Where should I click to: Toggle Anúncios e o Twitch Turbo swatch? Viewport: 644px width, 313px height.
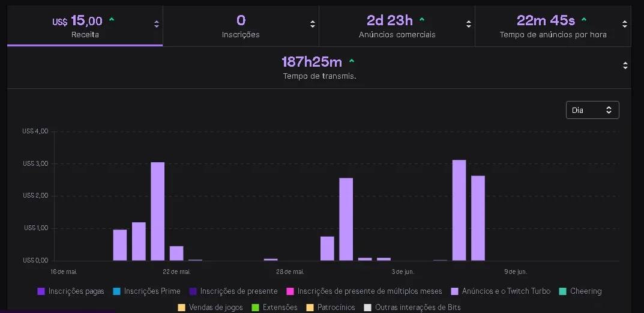click(x=455, y=291)
